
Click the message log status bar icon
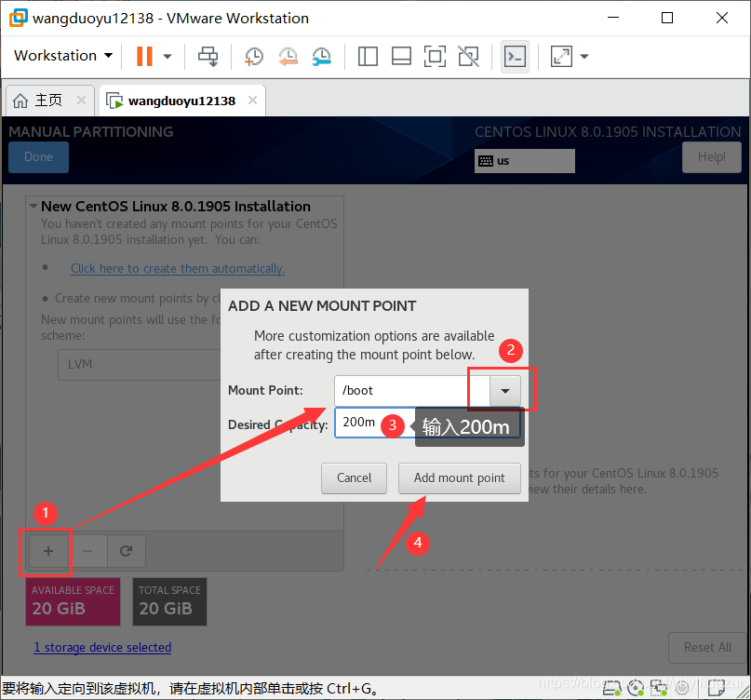coord(716,689)
